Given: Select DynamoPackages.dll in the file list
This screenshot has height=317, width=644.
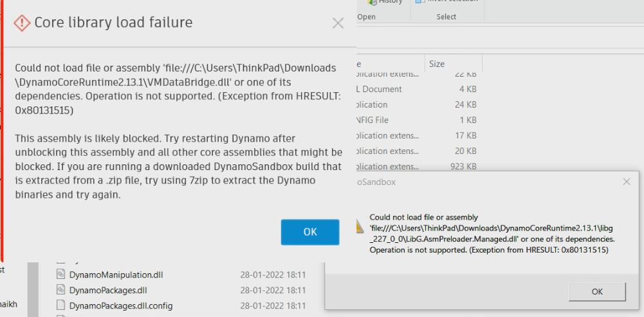Looking at the screenshot, I should [108, 291].
